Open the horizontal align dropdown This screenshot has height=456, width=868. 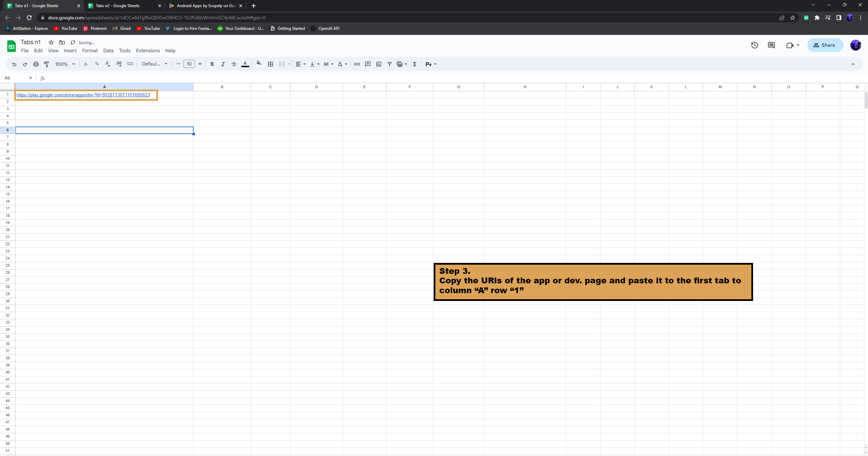point(300,64)
